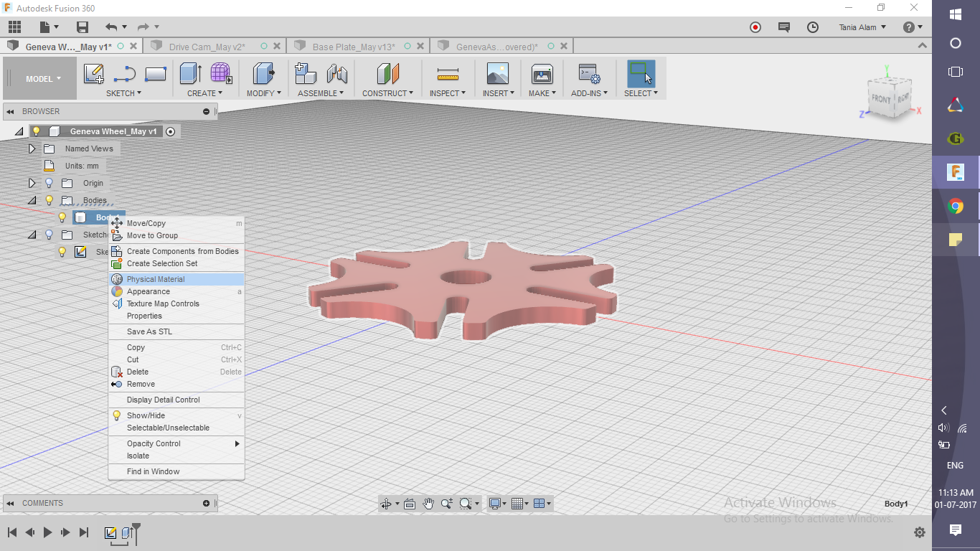980x551 pixels.
Task: Select Save As STL menu entry
Action: (x=176, y=331)
